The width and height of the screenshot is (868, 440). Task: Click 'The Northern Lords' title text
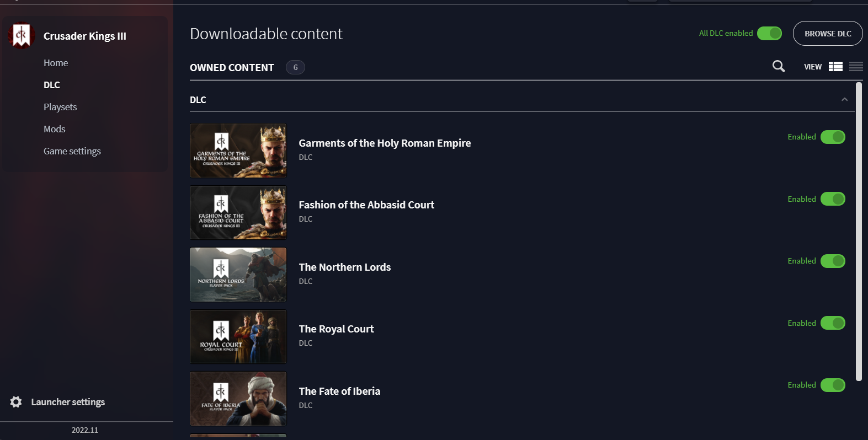coord(345,267)
